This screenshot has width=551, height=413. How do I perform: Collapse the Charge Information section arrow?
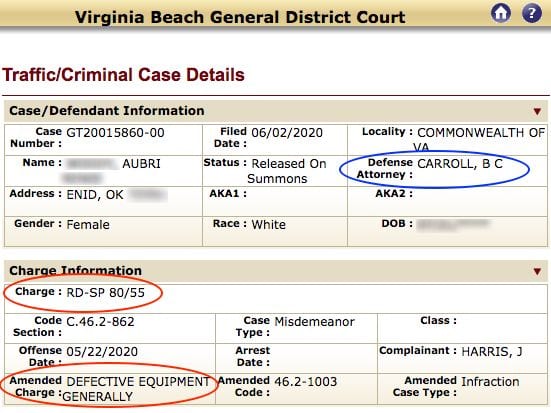point(537,271)
